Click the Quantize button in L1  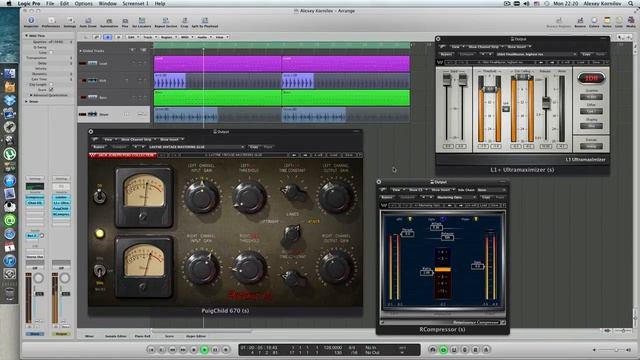pyautogui.click(x=591, y=97)
